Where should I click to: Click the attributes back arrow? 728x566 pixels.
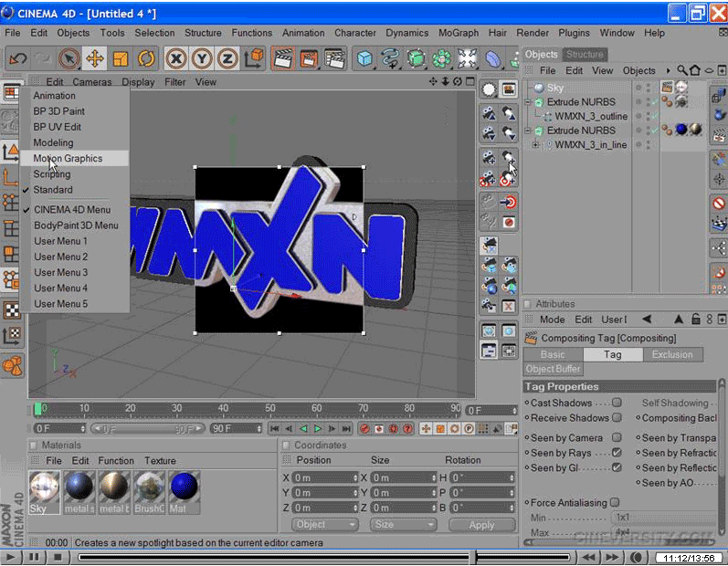[x=647, y=320]
